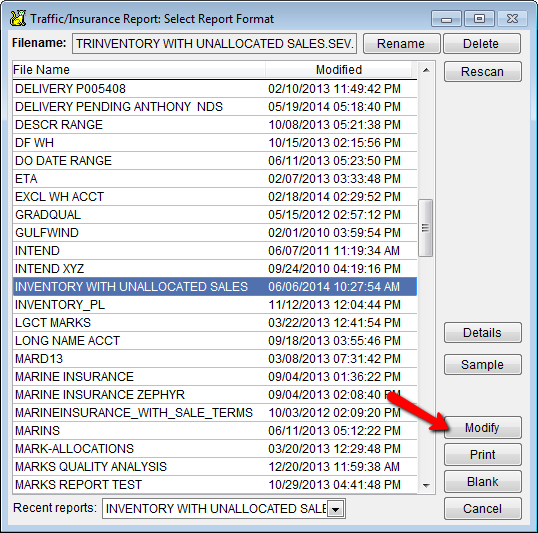Click modified date 10/29/2013 04:41:48 PM
The width and height of the screenshot is (538, 533).
pos(334,485)
